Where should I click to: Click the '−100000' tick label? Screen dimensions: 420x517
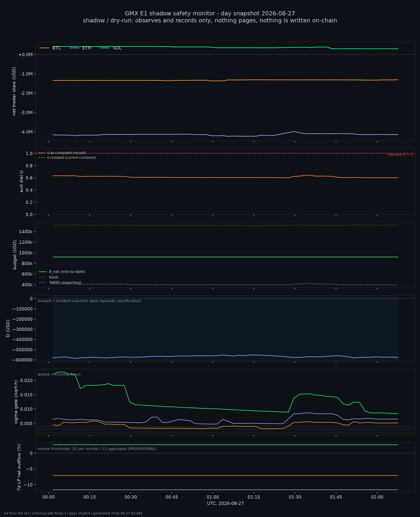22,309
